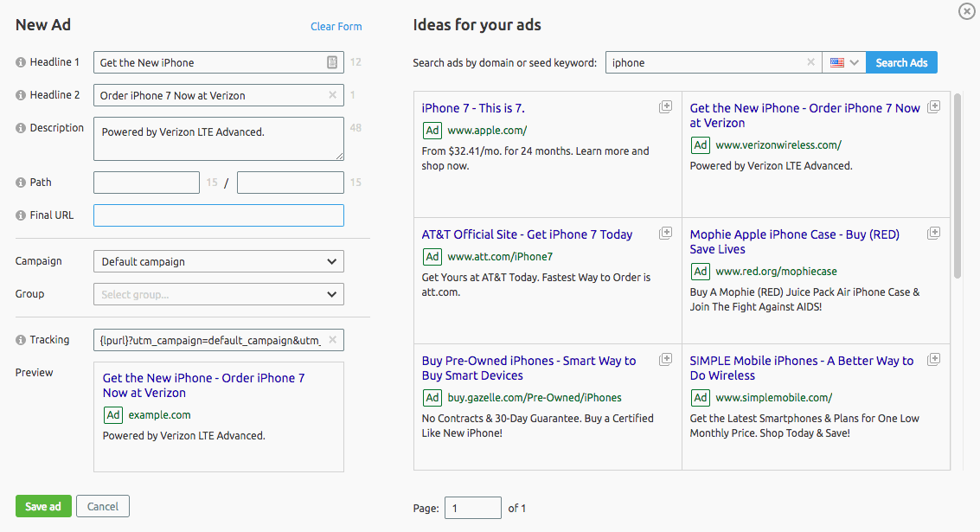This screenshot has height=532, width=980.
Task: Click the Search Ads button
Action: coord(901,62)
